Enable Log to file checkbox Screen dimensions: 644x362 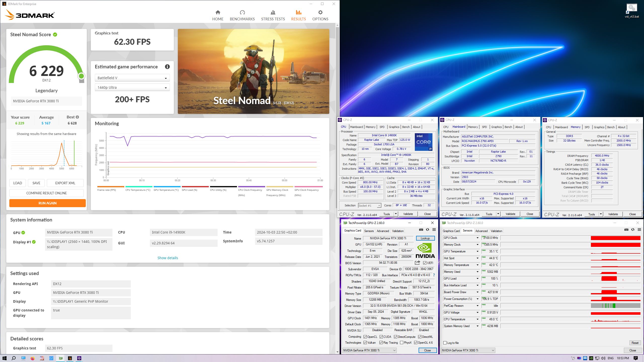pyautogui.click(x=445, y=343)
